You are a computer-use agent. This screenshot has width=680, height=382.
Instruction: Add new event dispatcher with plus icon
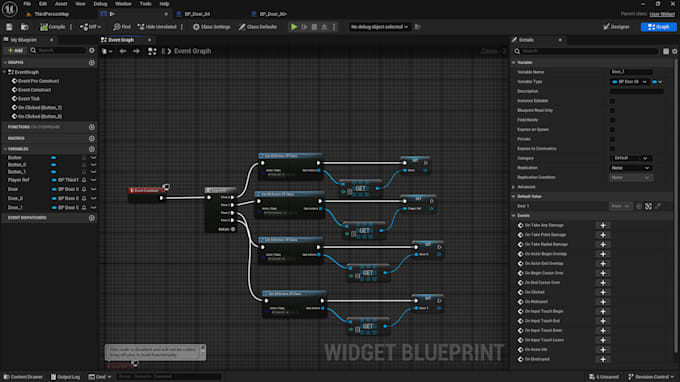92,218
